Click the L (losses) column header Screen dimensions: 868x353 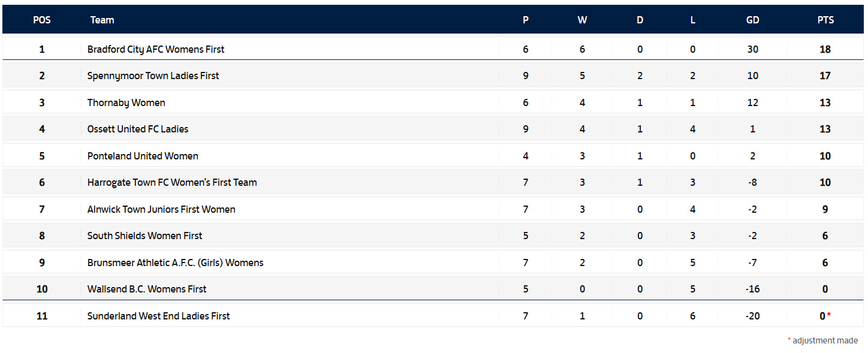[x=692, y=20]
